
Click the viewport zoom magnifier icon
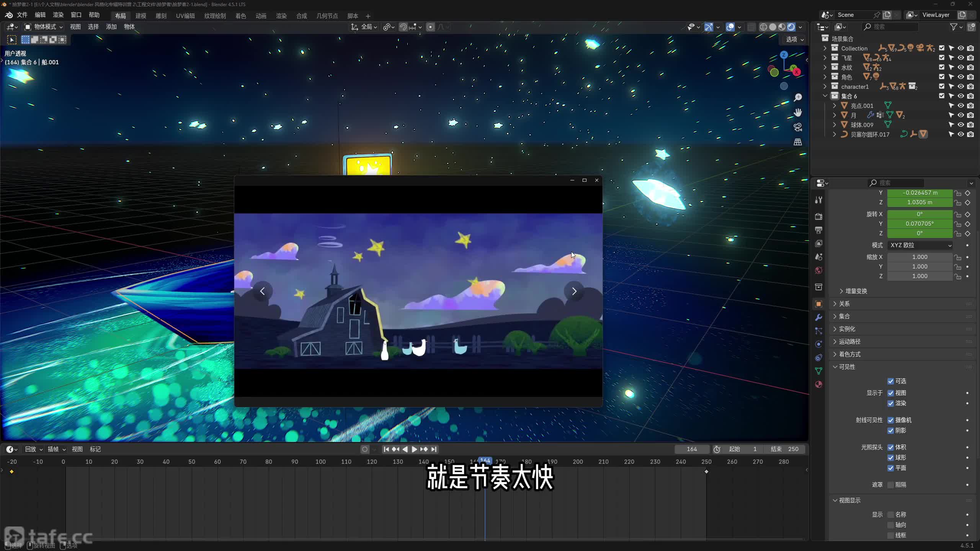[x=798, y=98]
